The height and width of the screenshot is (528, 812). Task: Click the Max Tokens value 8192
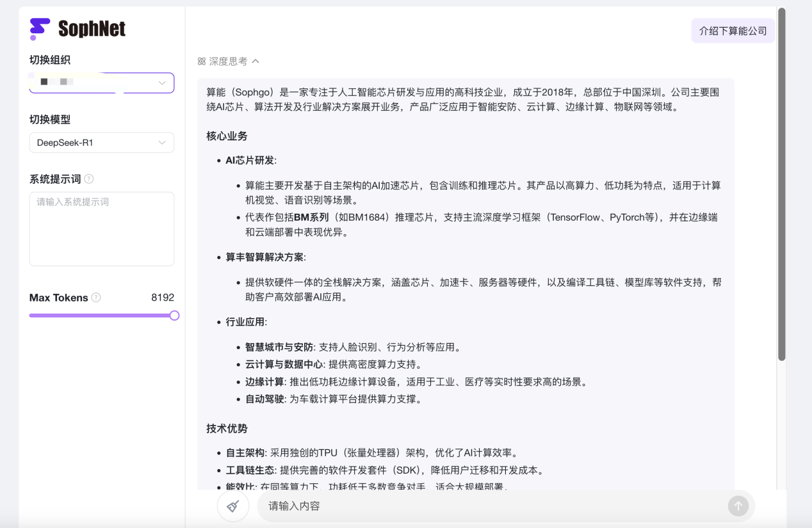coord(163,298)
